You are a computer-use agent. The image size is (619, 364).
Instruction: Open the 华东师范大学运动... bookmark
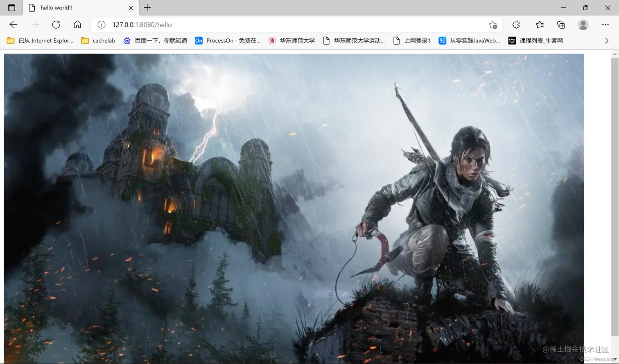[x=354, y=41]
